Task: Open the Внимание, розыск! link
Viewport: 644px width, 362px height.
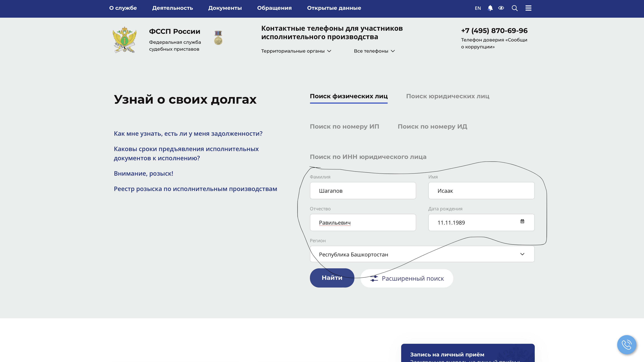Action: pyautogui.click(x=144, y=174)
